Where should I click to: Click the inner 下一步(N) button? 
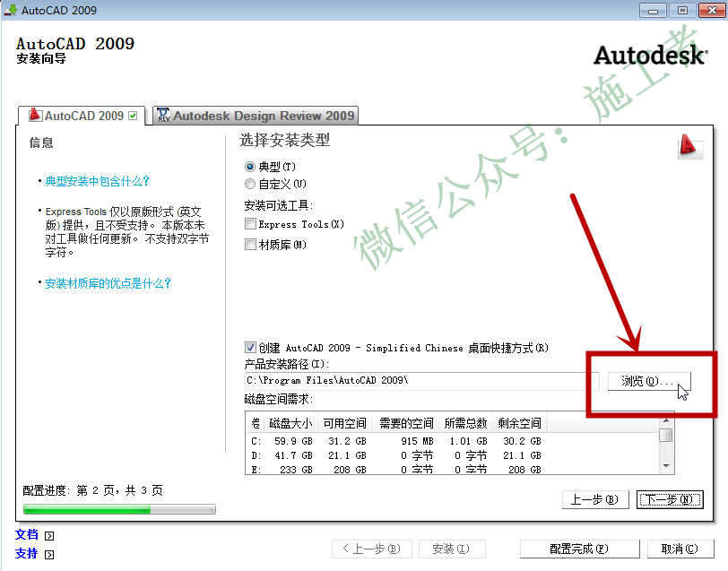click(670, 499)
